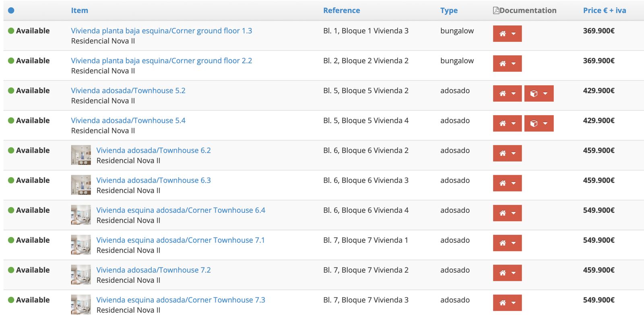Sort by Price € + iva column
Viewport: 644px width, 315px height.
pyautogui.click(x=604, y=10)
